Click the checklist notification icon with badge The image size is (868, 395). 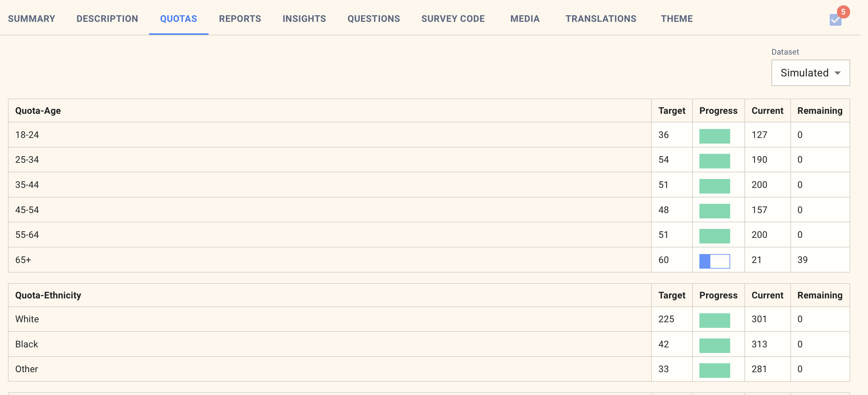[x=835, y=20]
